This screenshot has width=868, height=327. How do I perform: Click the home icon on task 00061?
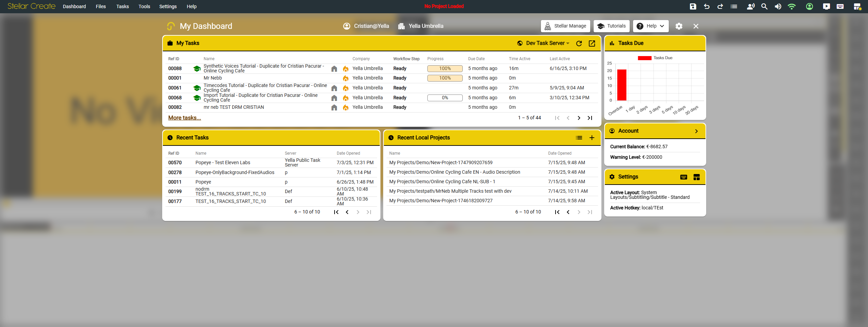[x=334, y=88]
